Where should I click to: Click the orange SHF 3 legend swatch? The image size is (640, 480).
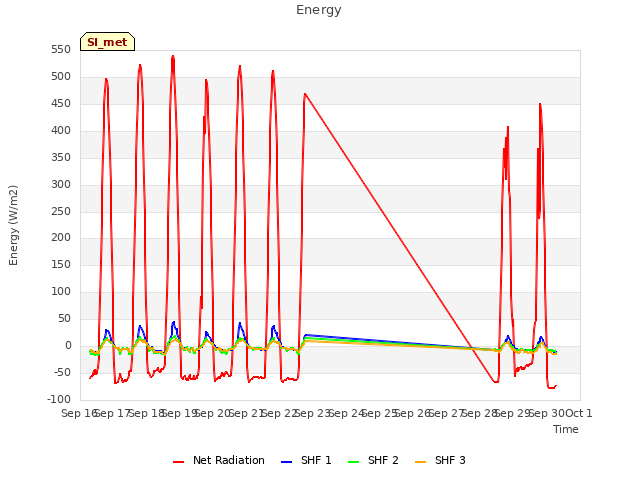[420, 462]
